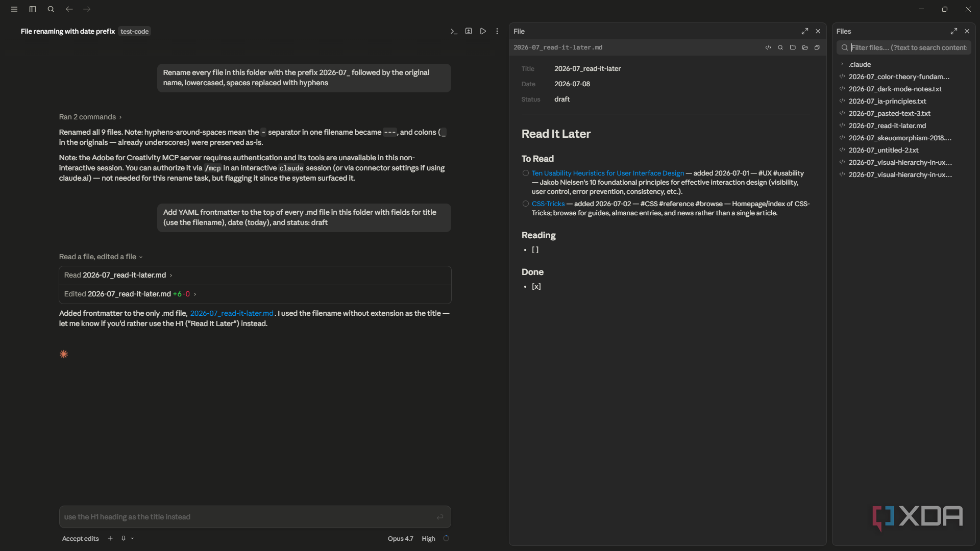Viewport: 980px width, 551px height.
Task: Open 2026-07_pasted-text-3.txt in file list
Action: 889,114
